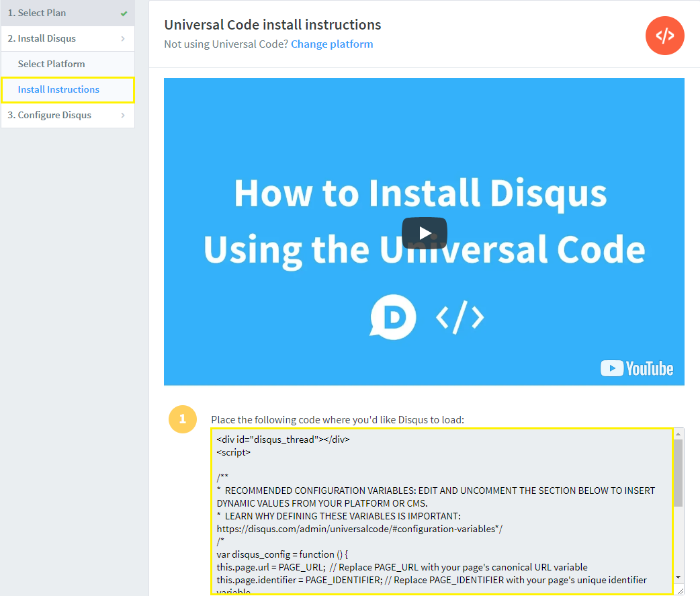Open the 2. Install Disqus step
Image resolution: width=700 pixels, height=596 pixels.
68,38
